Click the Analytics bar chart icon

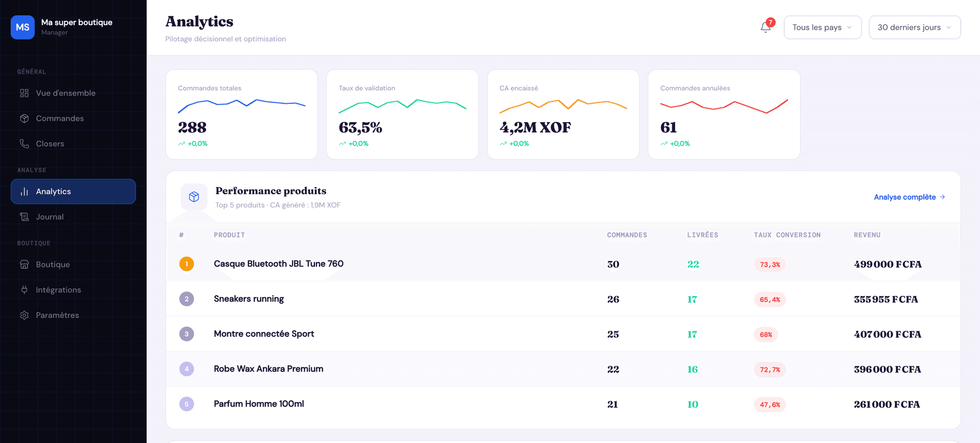coord(24,192)
